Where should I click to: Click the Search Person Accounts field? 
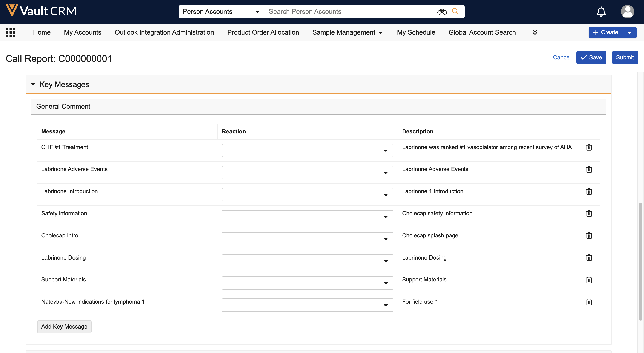coord(350,12)
